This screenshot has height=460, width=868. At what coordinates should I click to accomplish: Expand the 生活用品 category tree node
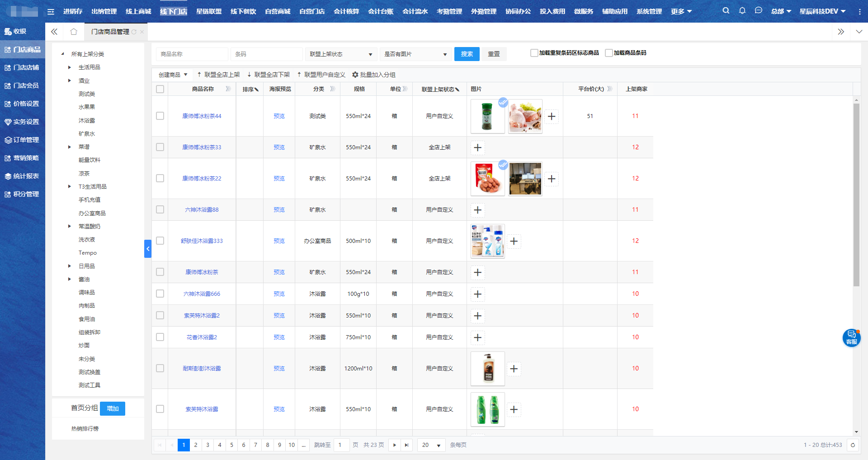point(70,67)
